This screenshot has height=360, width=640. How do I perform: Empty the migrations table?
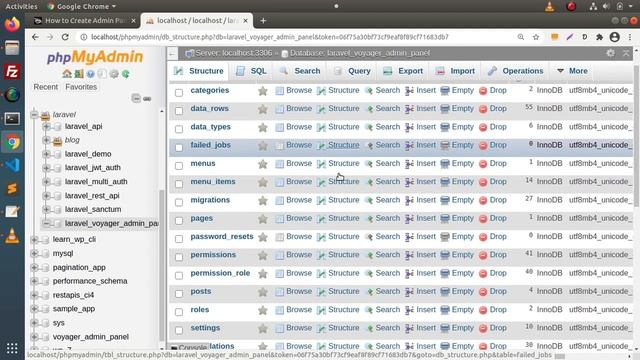coord(457,200)
